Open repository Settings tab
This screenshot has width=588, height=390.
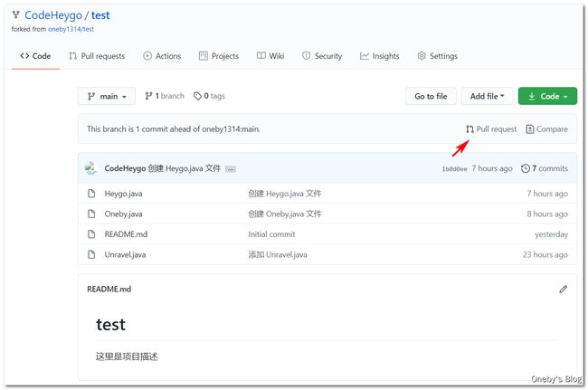[437, 56]
